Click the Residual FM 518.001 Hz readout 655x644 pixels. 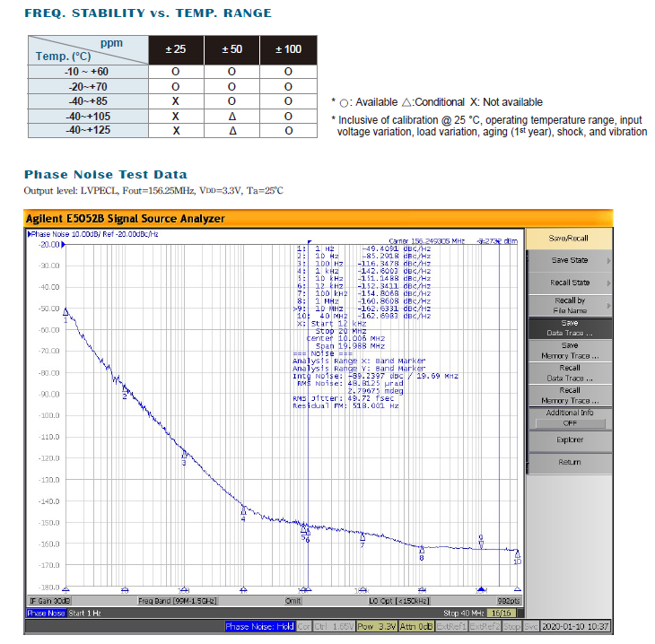pos(345,406)
